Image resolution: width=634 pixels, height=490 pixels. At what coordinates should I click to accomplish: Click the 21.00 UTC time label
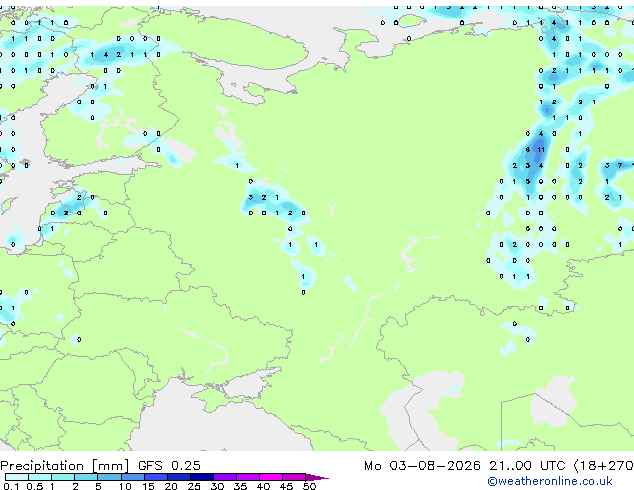tap(526, 466)
